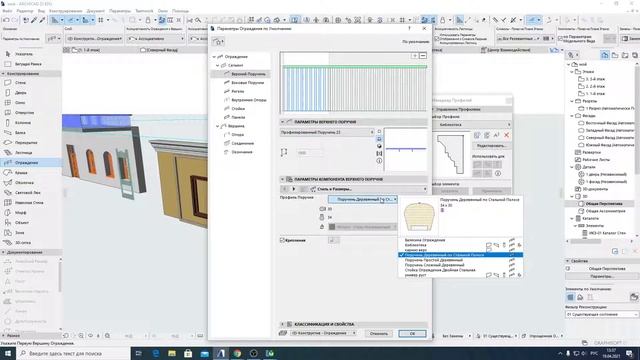The height and width of the screenshot is (360, 640).
Task: Click the previous-page arrow left of Стиль и Размеры
Action: (285, 189)
